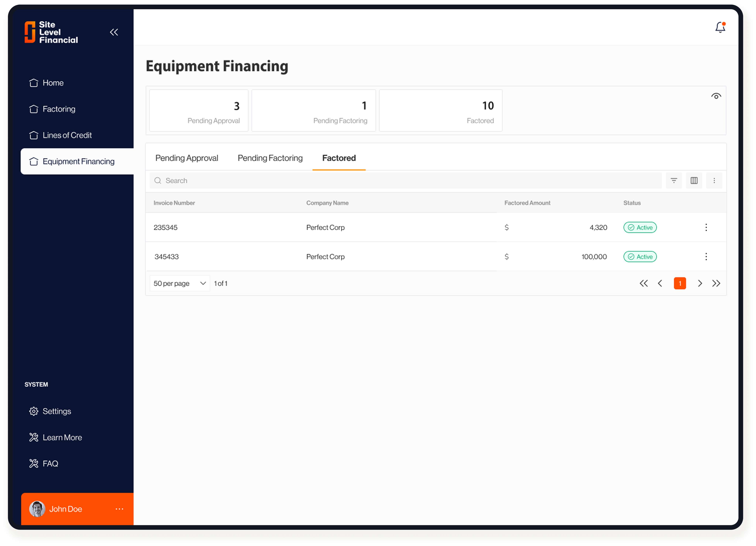The image size is (756, 546).
Task: Open FAQ in the sidebar
Action: click(x=50, y=463)
